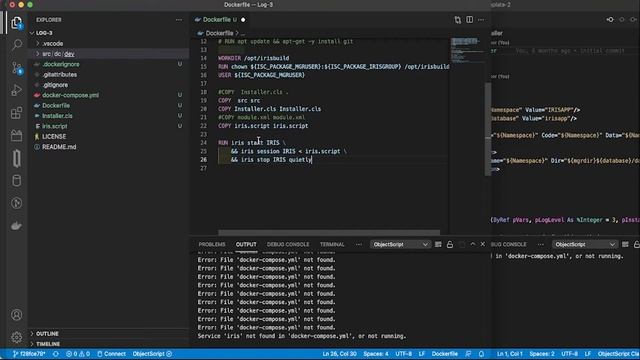Change language mode via Dockerfile status item

444,354
